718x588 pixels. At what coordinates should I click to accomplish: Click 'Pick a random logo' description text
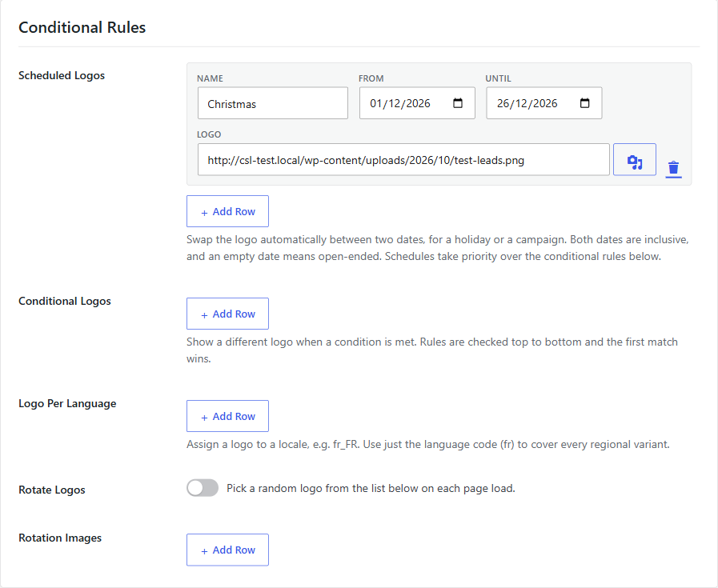(371, 488)
